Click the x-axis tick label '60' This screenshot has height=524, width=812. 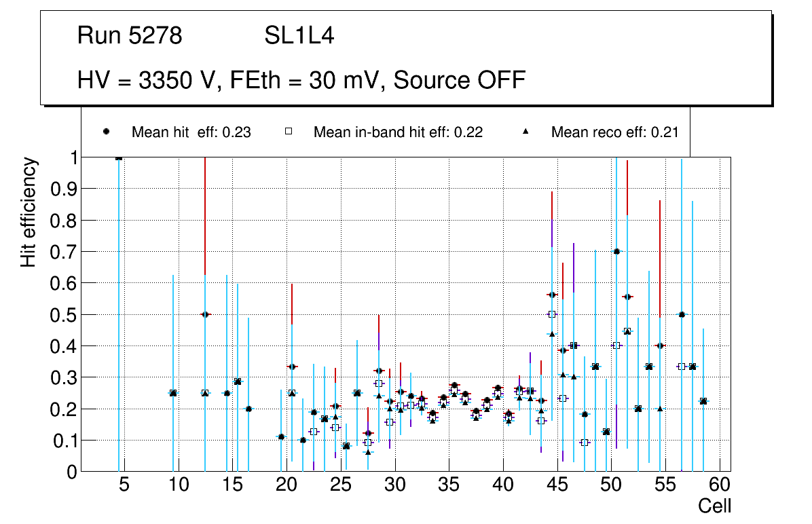point(720,485)
